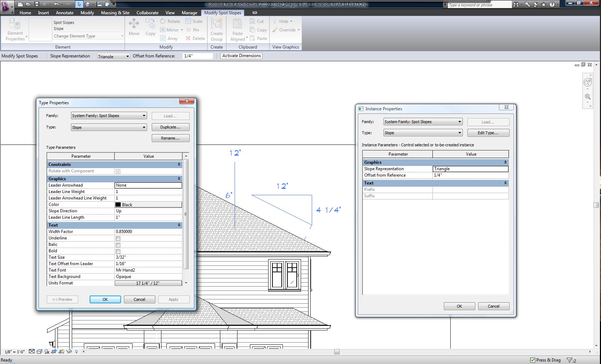Open the Type dropdown in Type Properties
601x364 pixels.
point(109,127)
